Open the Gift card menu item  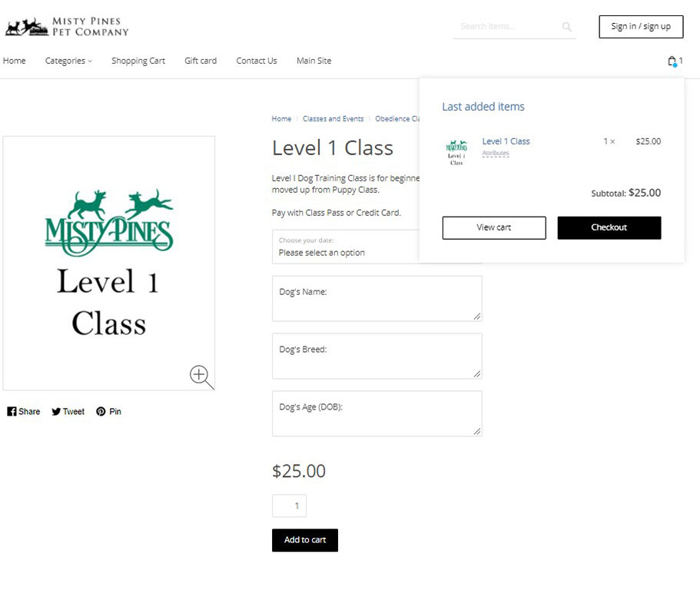(201, 61)
